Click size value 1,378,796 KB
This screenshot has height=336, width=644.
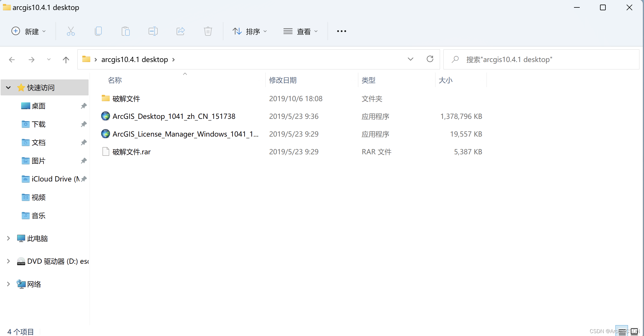pyautogui.click(x=461, y=116)
